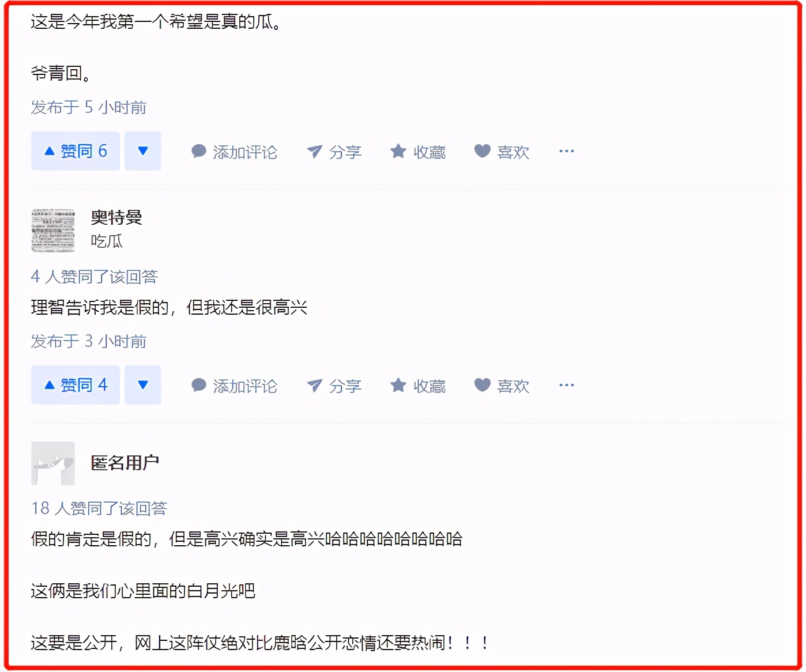Share 奥特曼's answer via 分享
Image resolution: width=806 pixels, height=672 pixels.
(334, 386)
